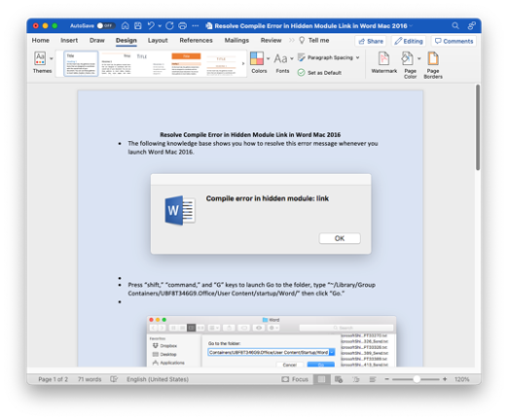
Task: Go to the Layout tab
Action: click(158, 41)
